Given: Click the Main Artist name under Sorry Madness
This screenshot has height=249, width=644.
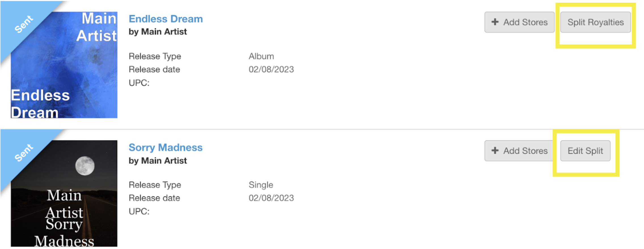Looking at the screenshot, I should click(158, 161).
